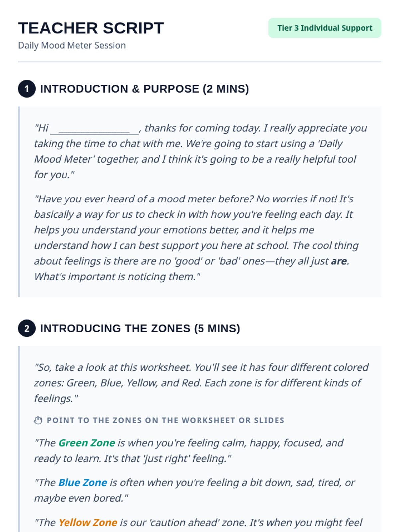
Task: Click the 'What's important is noticing them' sentence
Action: pos(117,277)
